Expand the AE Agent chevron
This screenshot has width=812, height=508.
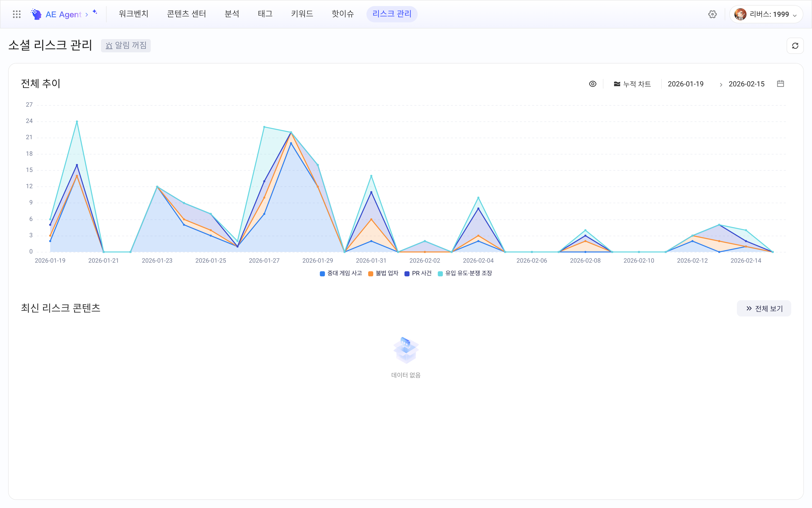pyautogui.click(x=87, y=15)
